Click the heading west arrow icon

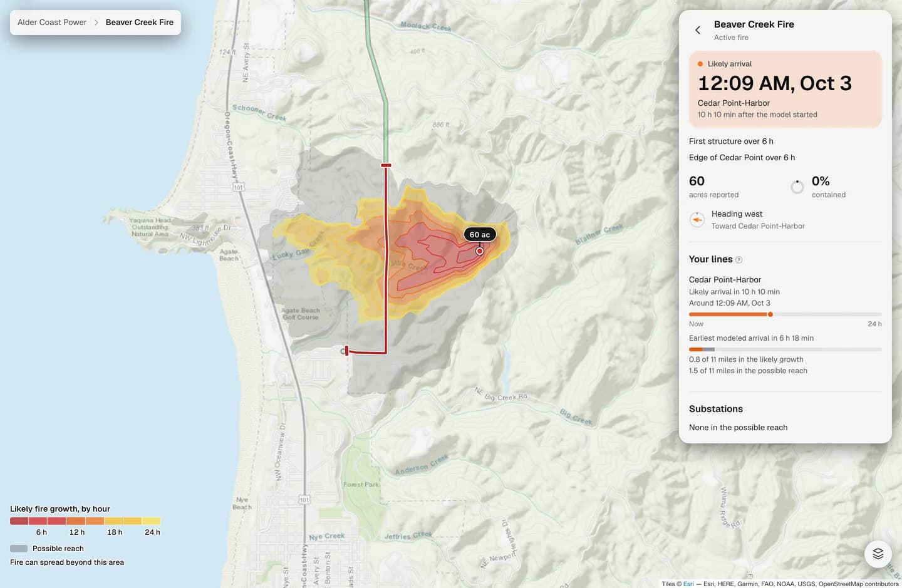pyautogui.click(x=697, y=220)
